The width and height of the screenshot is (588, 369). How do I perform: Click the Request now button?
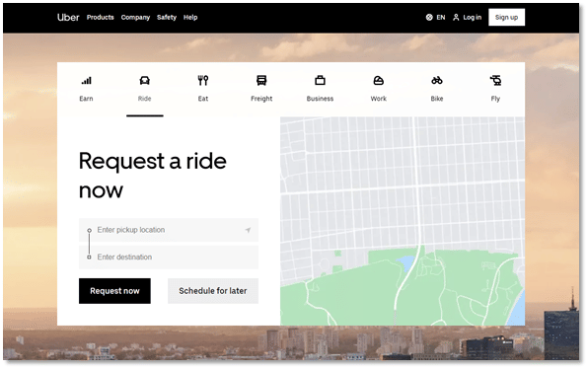114,291
